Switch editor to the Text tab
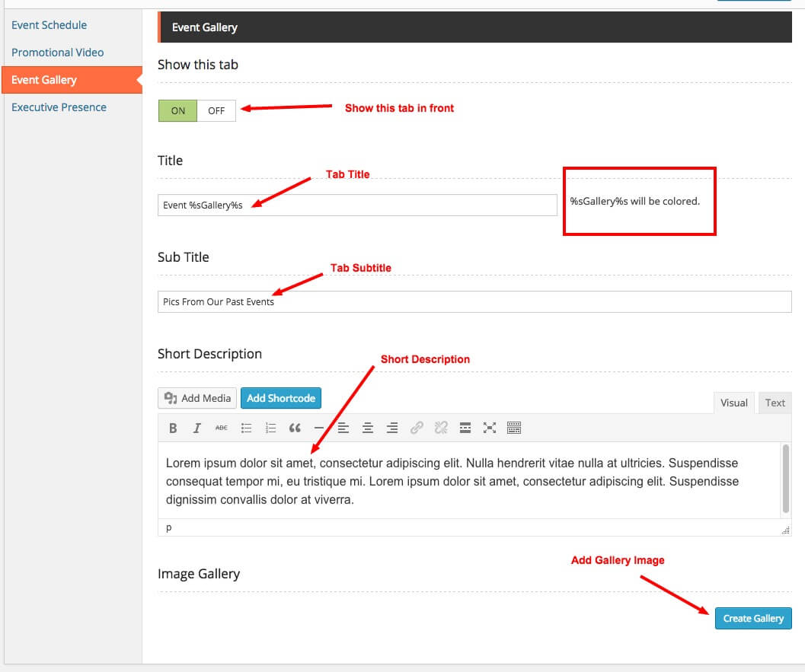This screenshot has height=672, width=805. coord(775,403)
